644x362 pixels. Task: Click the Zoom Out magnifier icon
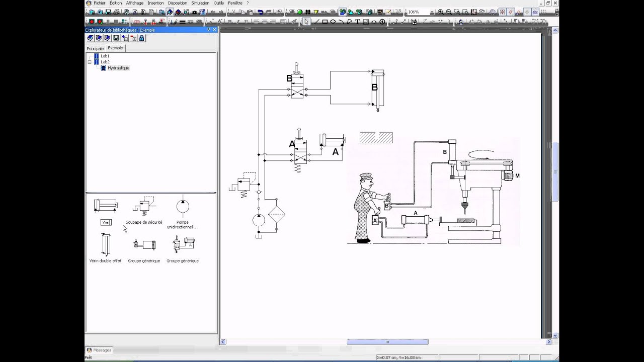(449, 12)
